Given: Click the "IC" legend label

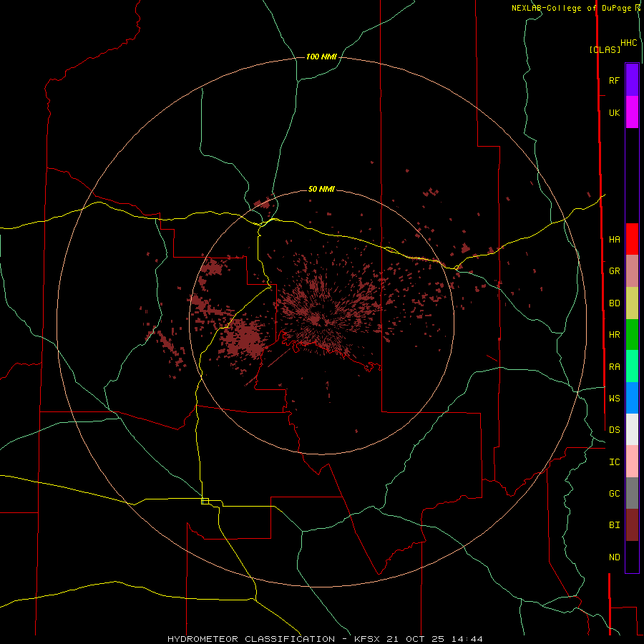Looking at the screenshot, I should pos(614,462).
